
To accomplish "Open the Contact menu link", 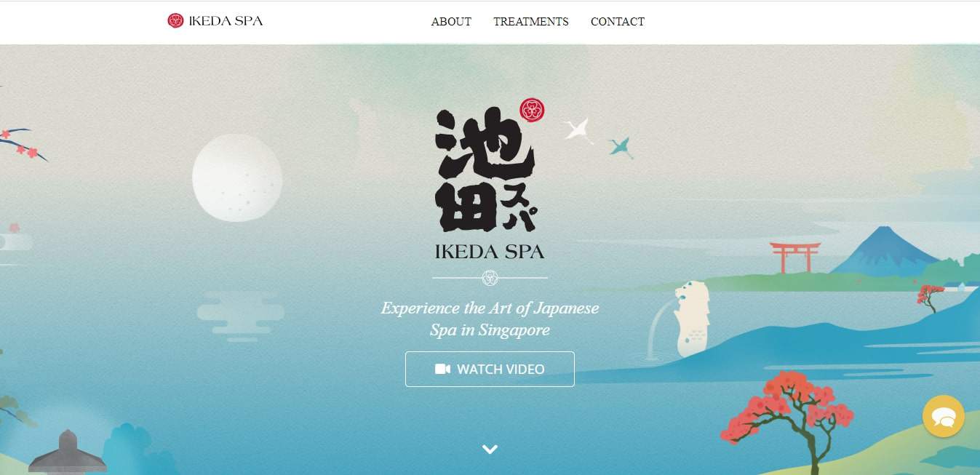I will (618, 22).
